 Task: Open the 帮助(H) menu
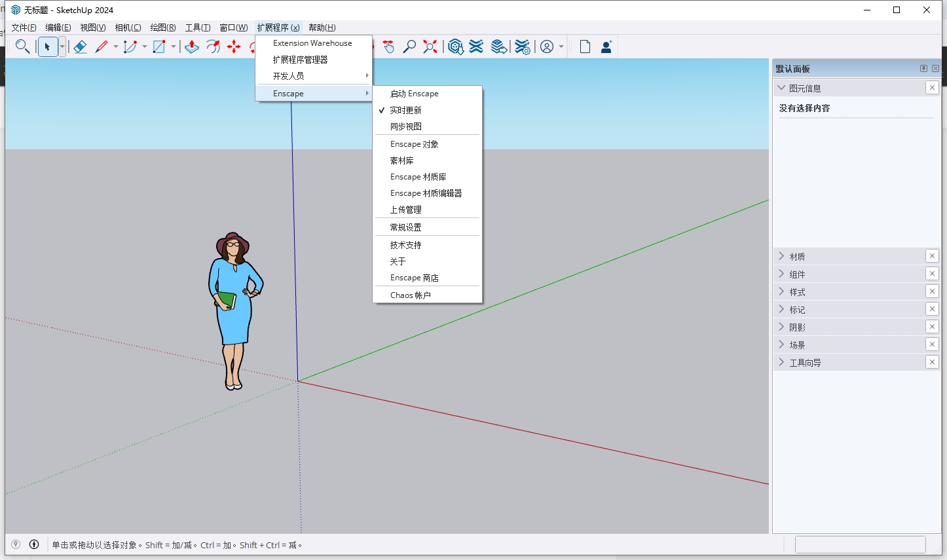tap(322, 27)
